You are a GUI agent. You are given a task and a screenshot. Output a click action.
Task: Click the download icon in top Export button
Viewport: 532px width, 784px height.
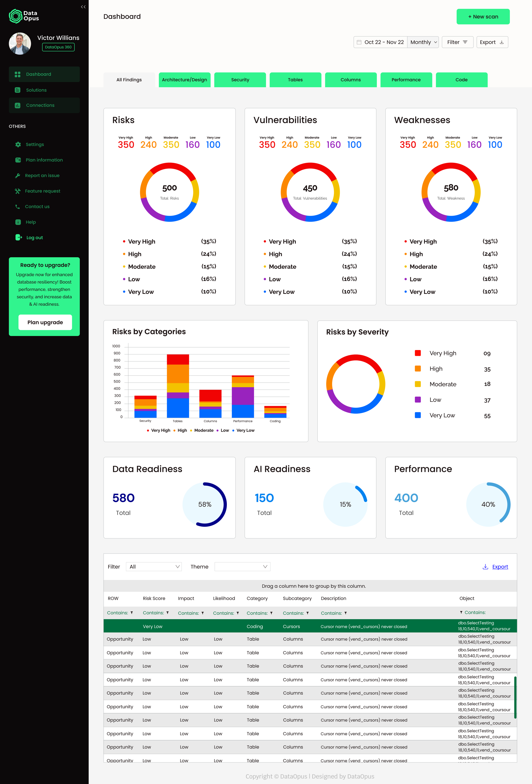[x=502, y=42]
